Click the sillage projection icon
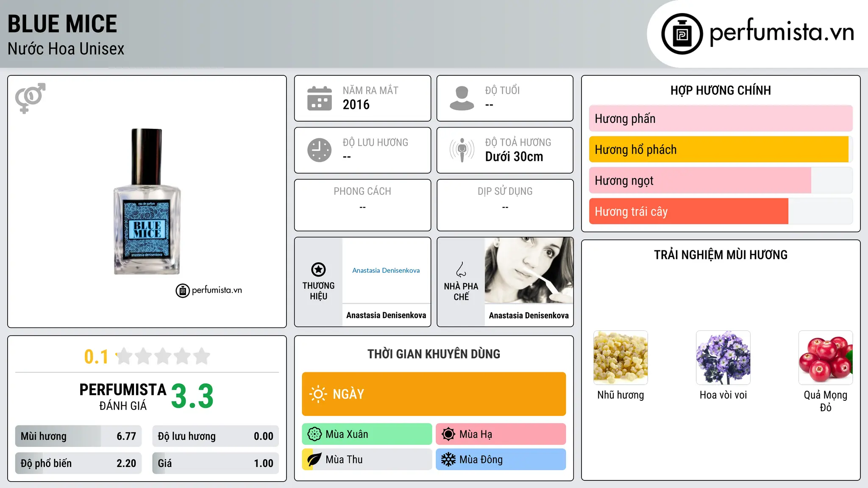The height and width of the screenshot is (488, 868). click(462, 150)
